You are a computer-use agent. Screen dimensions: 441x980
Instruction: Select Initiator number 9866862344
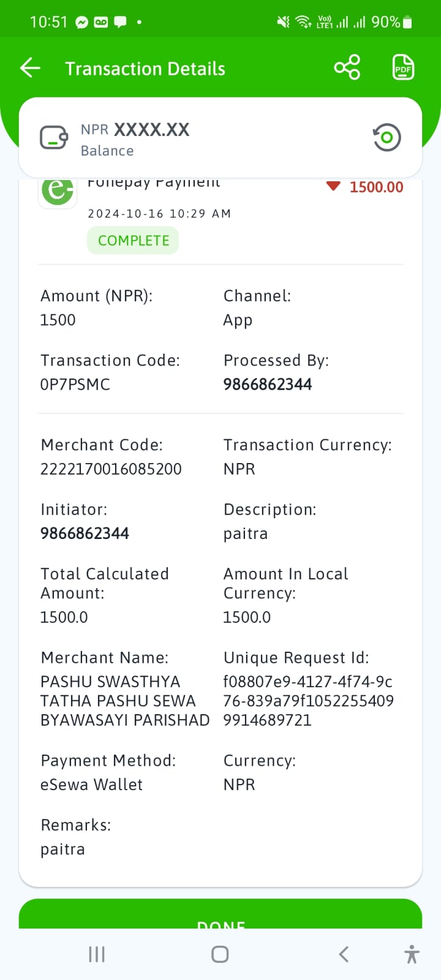85,533
